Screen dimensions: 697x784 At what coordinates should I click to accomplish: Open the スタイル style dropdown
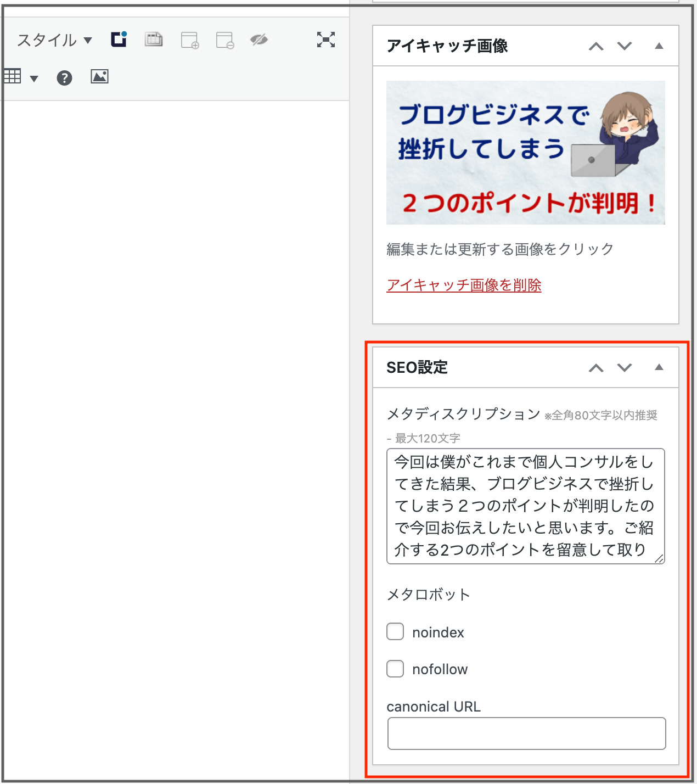point(54,40)
